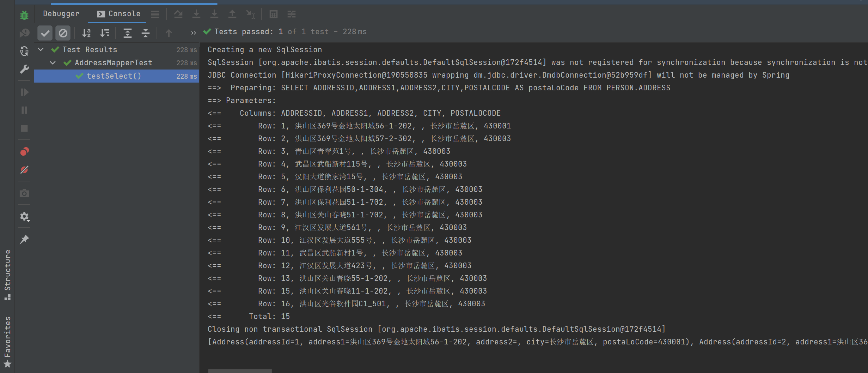Click the threads layout lines icon

pos(155,14)
